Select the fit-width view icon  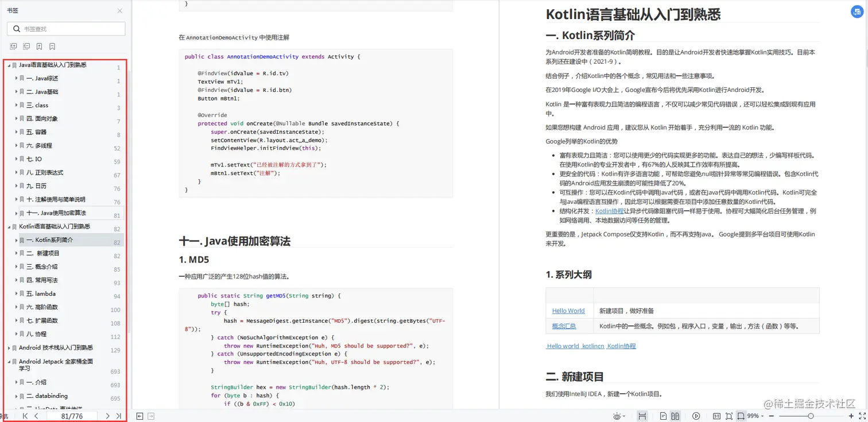point(741,416)
